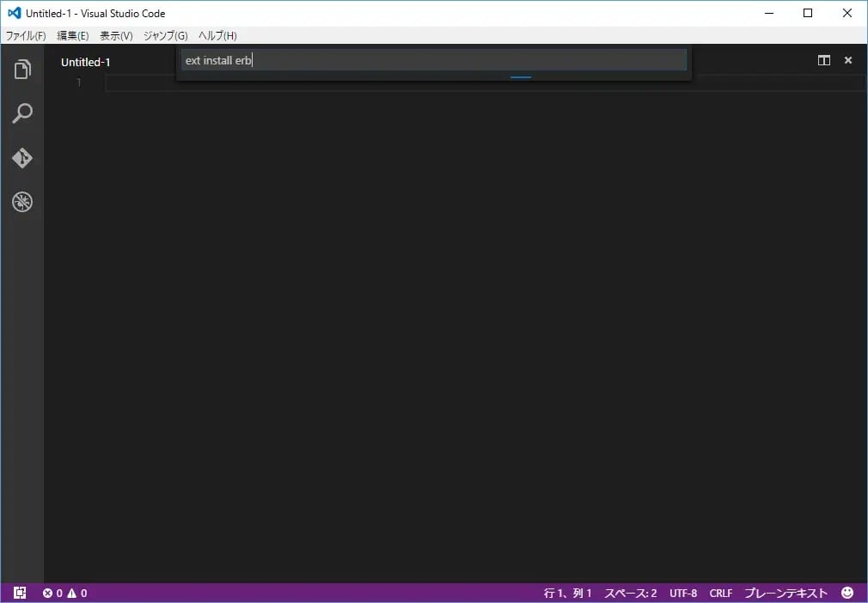Click the 'ext install erb' command input

click(x=434, y=60)
